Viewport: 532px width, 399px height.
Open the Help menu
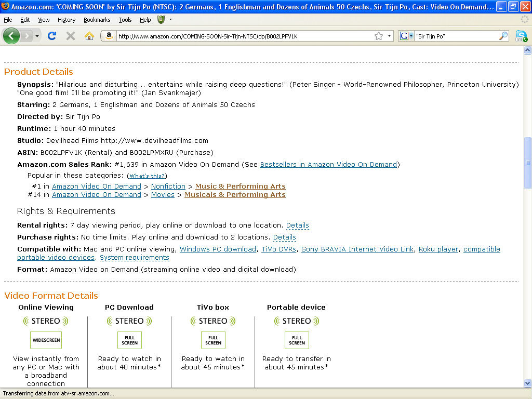click(145, 20)
